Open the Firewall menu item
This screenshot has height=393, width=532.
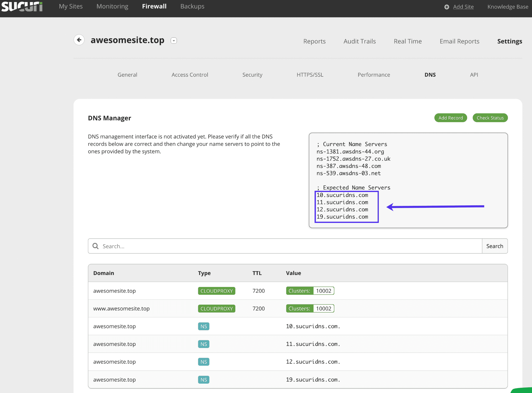(x=153, y=6)
